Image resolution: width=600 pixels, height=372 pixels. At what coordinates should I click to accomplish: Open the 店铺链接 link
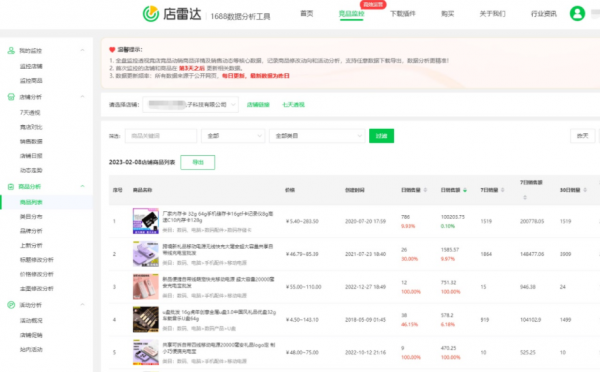tap(258, 104)
